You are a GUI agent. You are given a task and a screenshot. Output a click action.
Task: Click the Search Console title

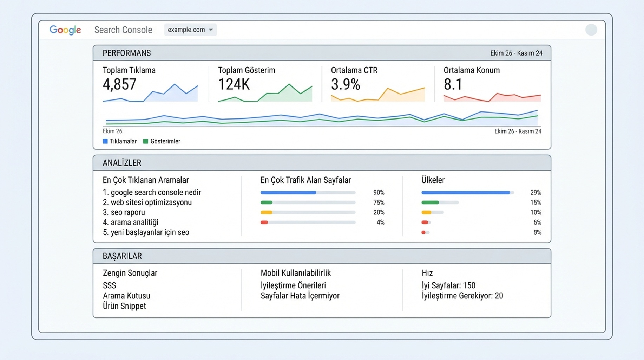coord(123,30)
